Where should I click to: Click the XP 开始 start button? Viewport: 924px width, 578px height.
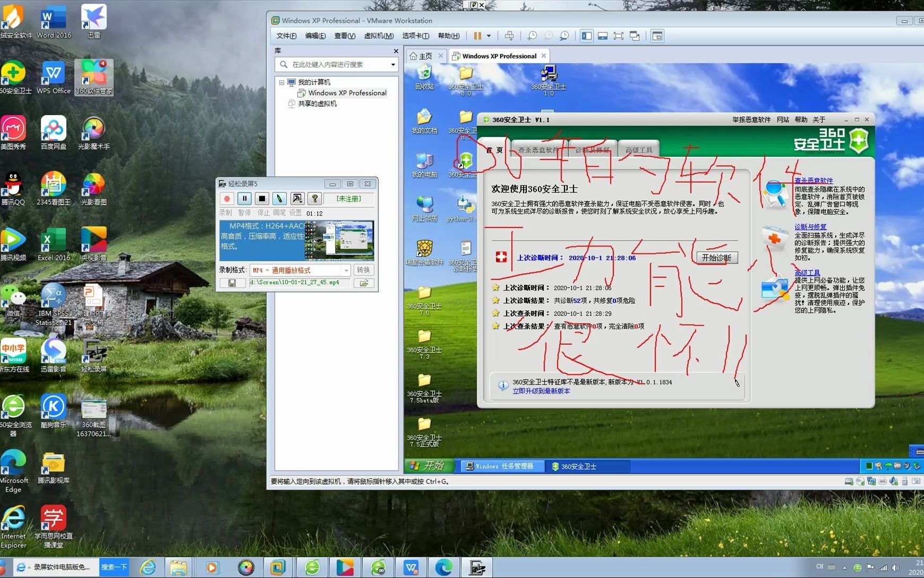(x=429, y=466)
